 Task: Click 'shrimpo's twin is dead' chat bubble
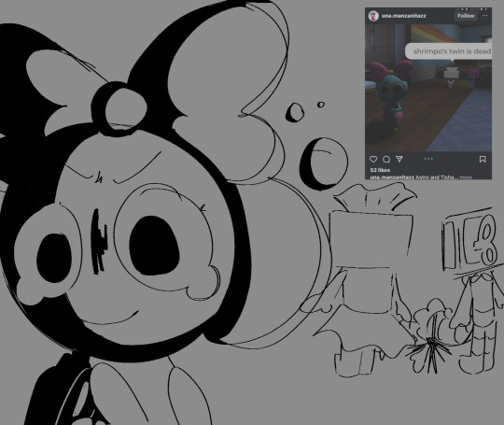click(x=449, y=51)
